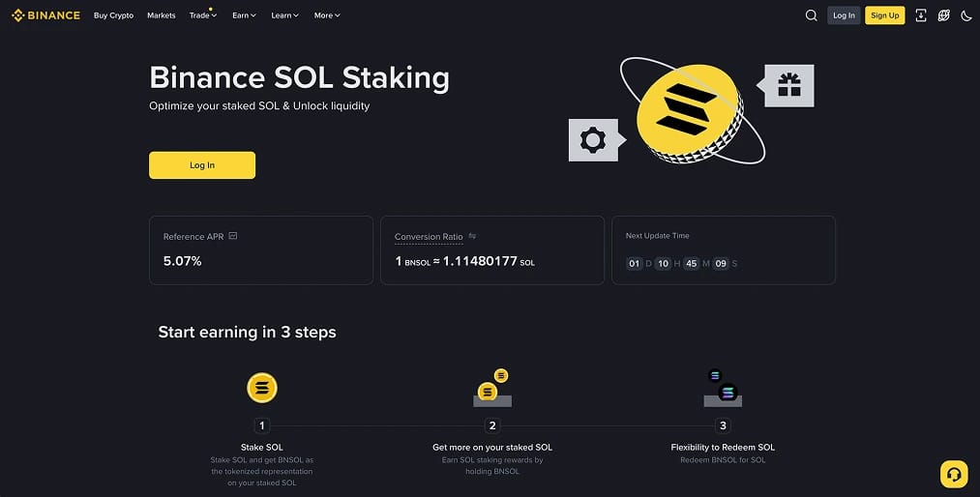Expand the More dropdown menu

[327, 15]
